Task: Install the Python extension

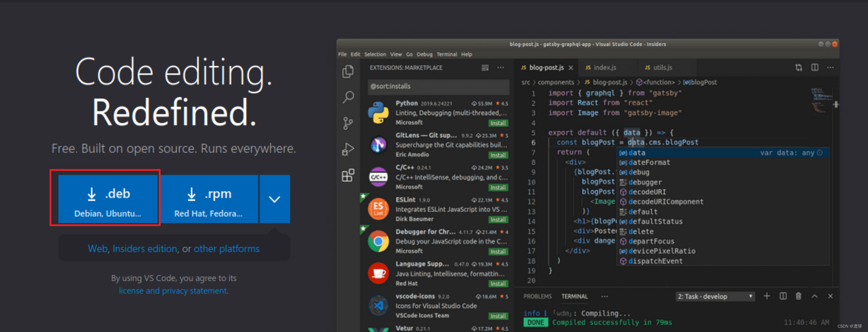Action: (498, 123)
